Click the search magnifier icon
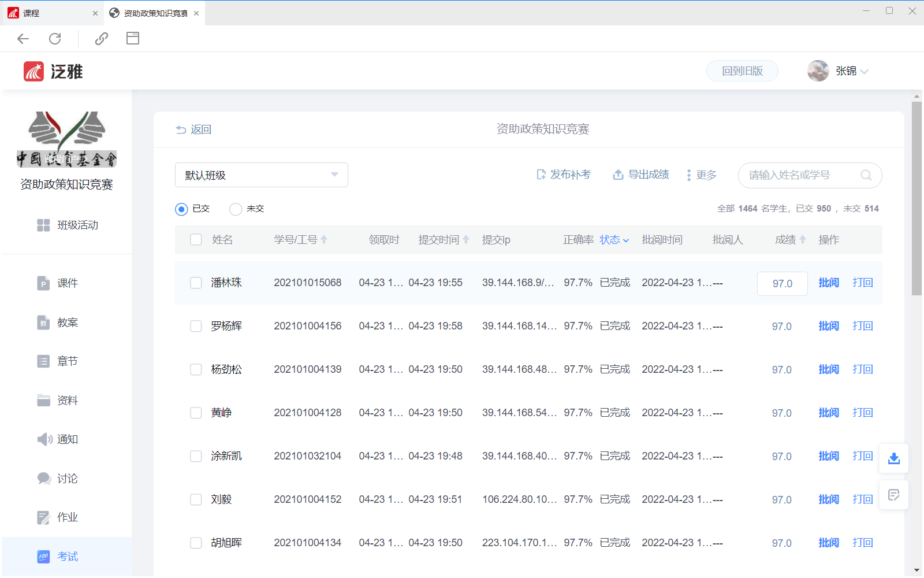 [x=866, y=175]
